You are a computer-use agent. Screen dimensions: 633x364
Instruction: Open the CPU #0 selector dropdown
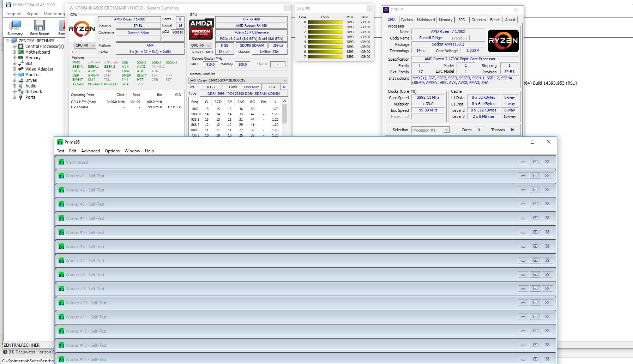85,45
